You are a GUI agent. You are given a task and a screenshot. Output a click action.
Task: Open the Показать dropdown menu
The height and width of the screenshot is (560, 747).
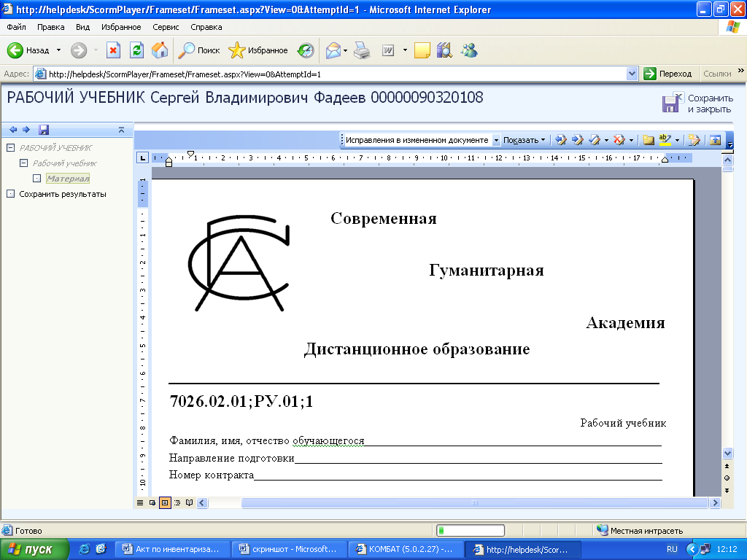click(524, 140)
